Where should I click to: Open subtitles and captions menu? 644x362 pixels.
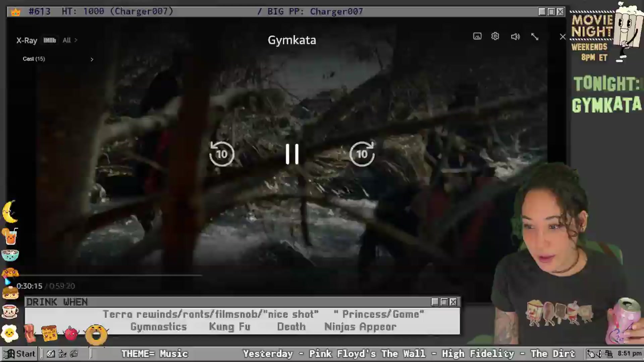(477, 36)
